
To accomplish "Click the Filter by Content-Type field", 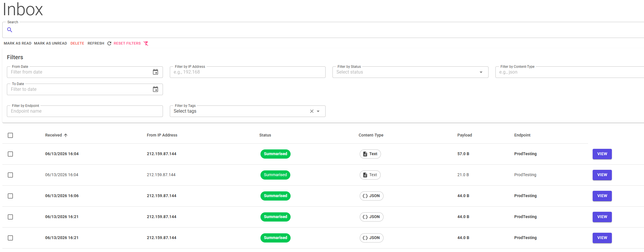I will click(570, 72).
